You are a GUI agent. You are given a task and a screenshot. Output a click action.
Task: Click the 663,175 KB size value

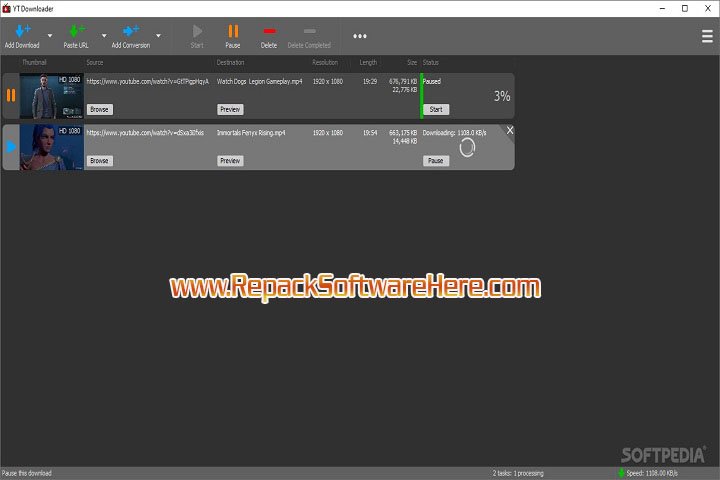point(403,133)
